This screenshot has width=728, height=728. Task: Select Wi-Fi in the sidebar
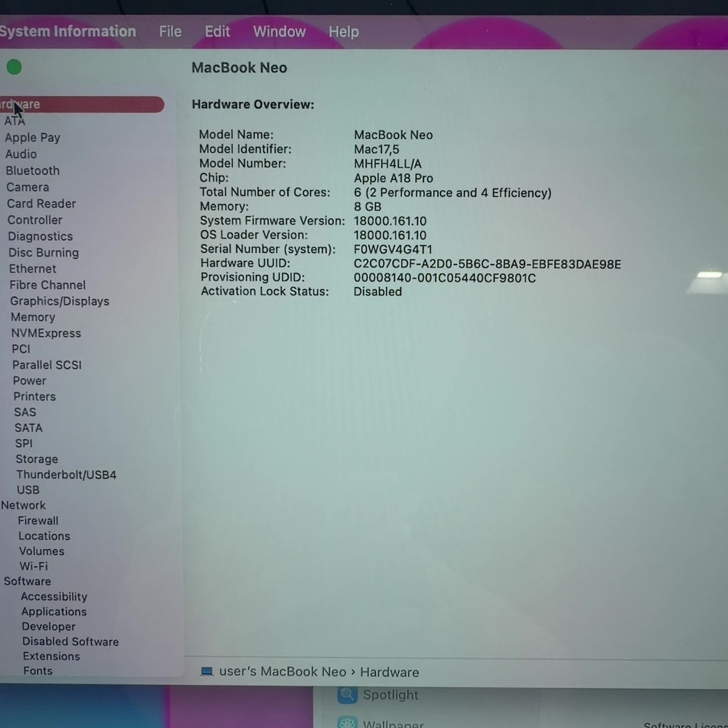click(34, 566)
